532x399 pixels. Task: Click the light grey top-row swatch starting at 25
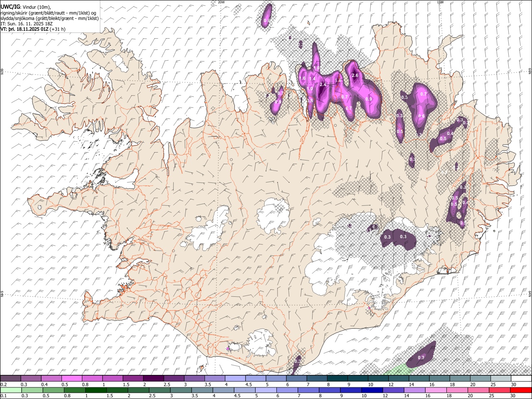pyautogui.click(x=500, y=379)
